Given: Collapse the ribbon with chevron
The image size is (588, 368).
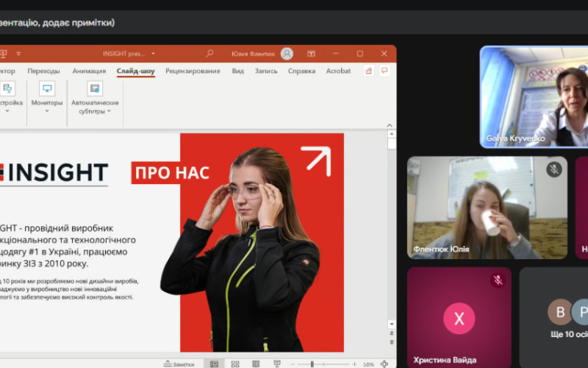Looking at the screenshot, I should coord(390,125).
